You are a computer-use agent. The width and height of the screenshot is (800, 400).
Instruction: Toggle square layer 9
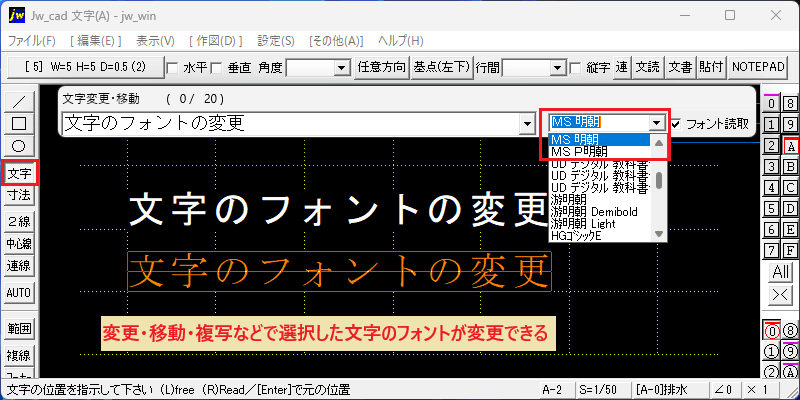(790, 124)
